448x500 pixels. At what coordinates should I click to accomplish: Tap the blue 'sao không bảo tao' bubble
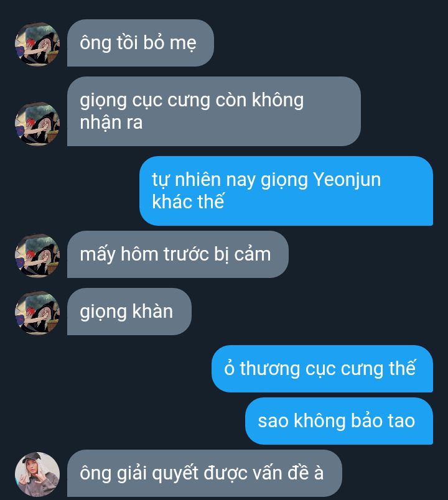339,421
